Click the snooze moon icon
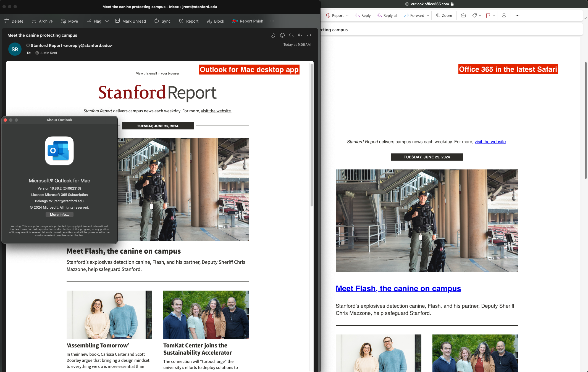The height and width of the screenshot is (372, 588). click(x=273, y=35)
